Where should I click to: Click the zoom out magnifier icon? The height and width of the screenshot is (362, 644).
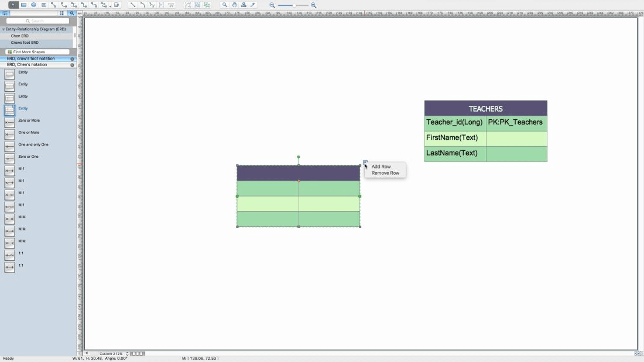coord(272,5)
